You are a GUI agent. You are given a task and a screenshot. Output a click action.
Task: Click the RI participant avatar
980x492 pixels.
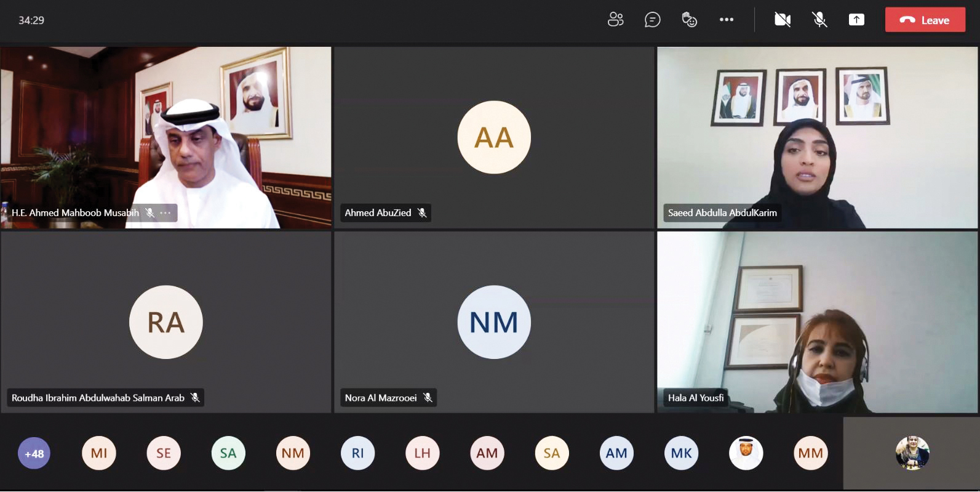357,454
